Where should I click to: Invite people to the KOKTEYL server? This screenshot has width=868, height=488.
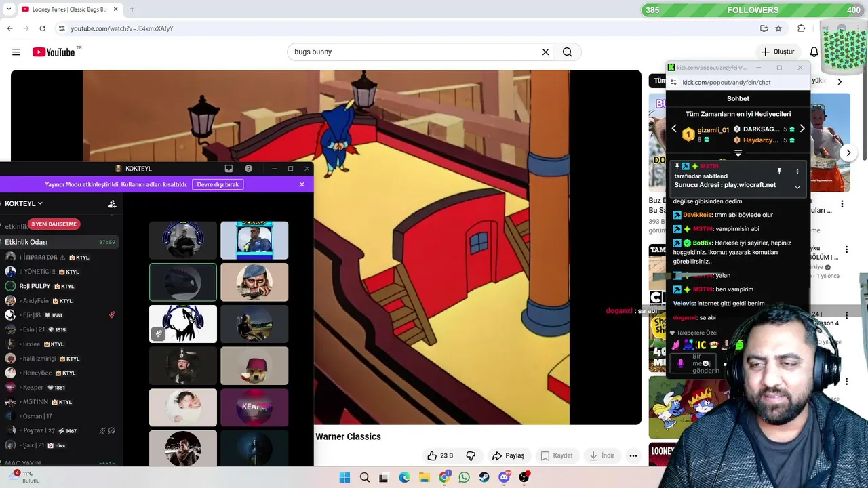click(x=112, y=203)
